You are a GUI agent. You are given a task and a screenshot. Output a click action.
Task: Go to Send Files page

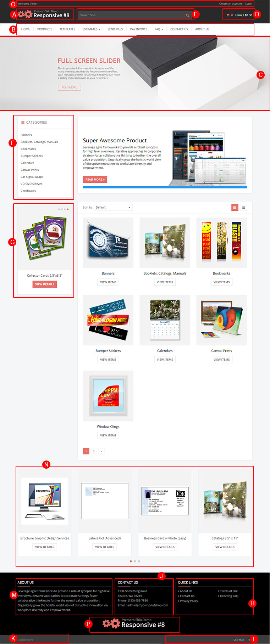[x=115, y=29]
